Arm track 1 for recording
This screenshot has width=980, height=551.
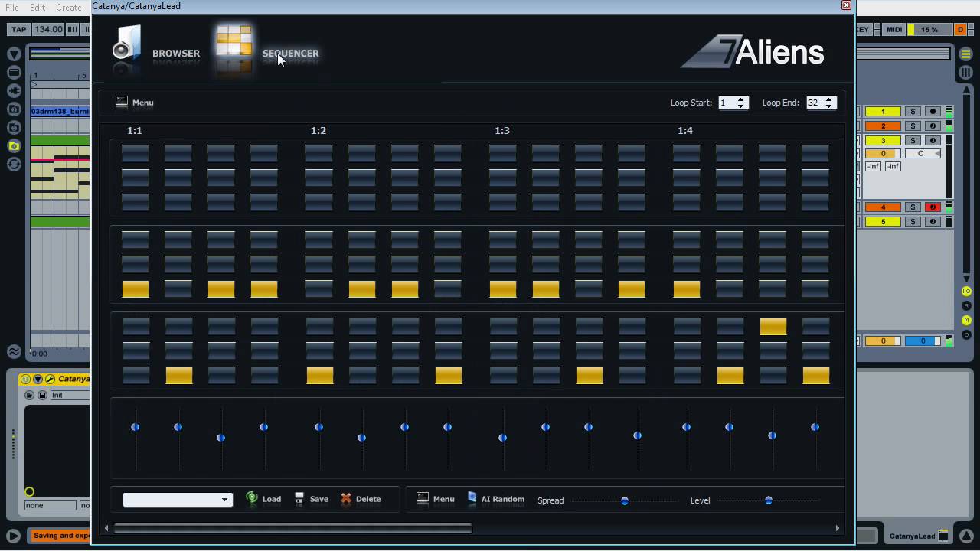[x=933, y=112]
